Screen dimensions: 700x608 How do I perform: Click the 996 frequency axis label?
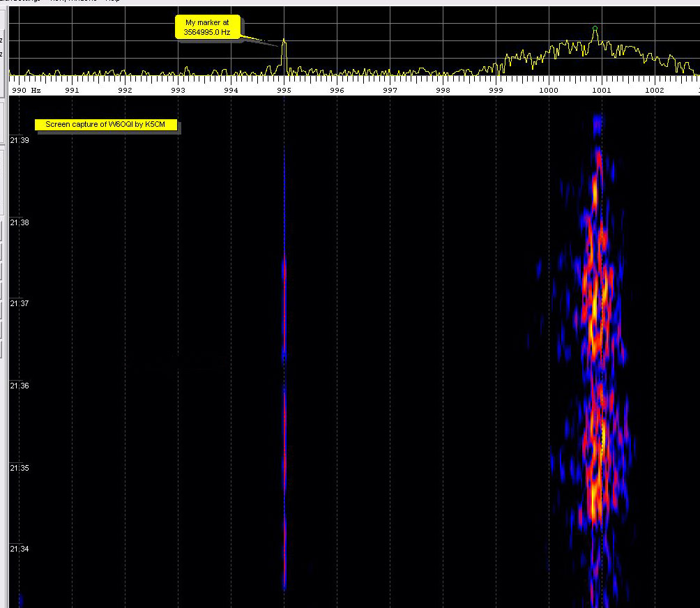coord(337,90)
